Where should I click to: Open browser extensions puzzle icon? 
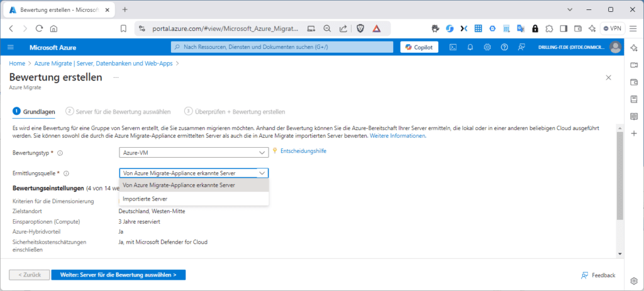[549, 29]
